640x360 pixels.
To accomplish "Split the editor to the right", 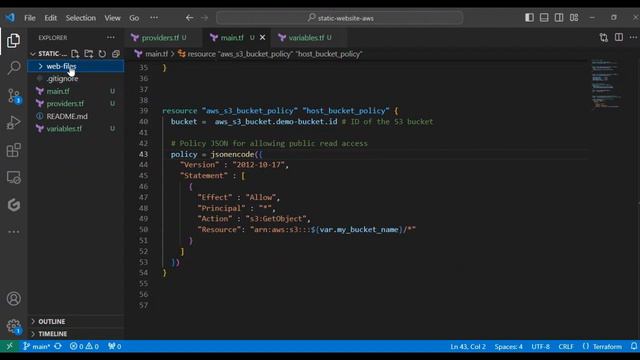I will (x=619, y=37).
